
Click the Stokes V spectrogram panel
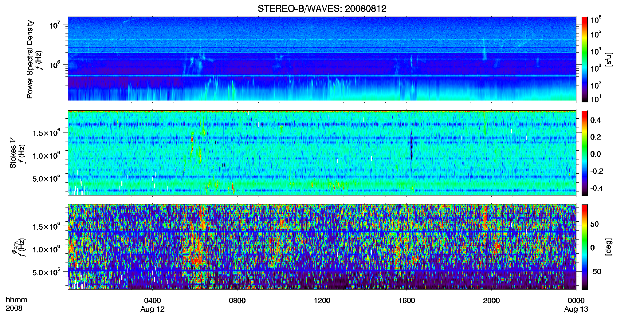(x=322, y=153)
